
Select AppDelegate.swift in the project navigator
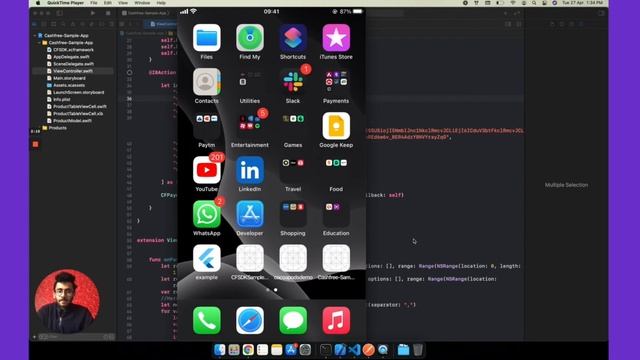(x=71, y=57)
